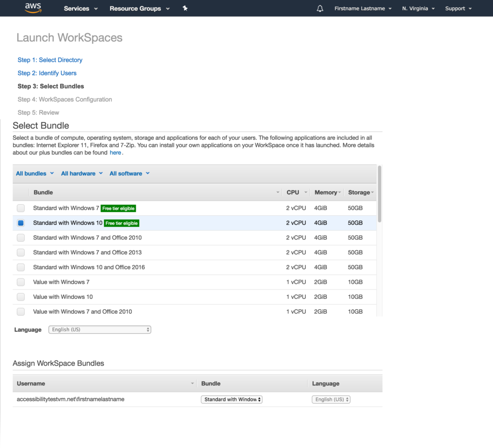Open the Resource Groups menu

tap(140, 9)
